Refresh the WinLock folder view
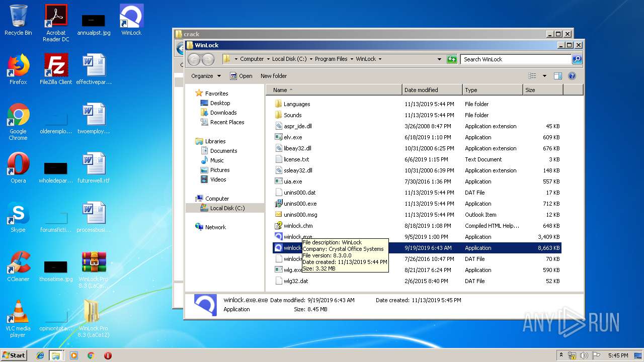 coord(452,59)
